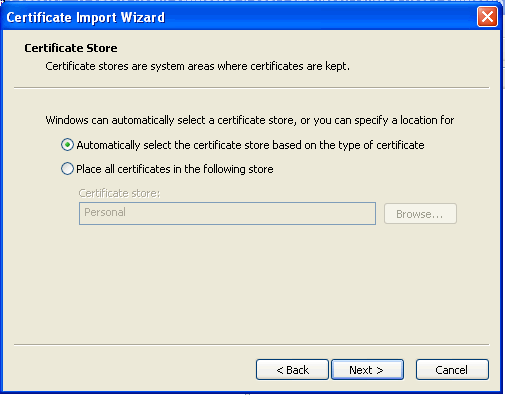This screenshot has height=395, width=505.
Task: Go to the previous step with < Back
Action: coord(292,369)
